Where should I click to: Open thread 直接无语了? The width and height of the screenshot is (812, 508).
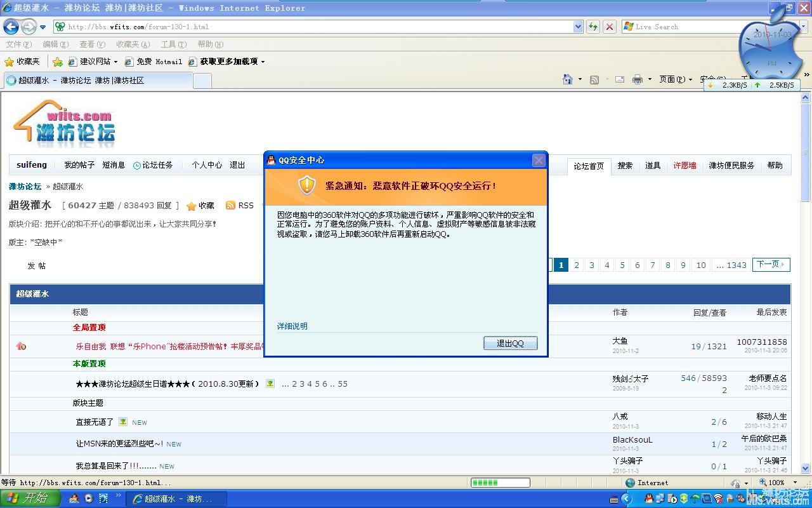[x=95, y=422]
